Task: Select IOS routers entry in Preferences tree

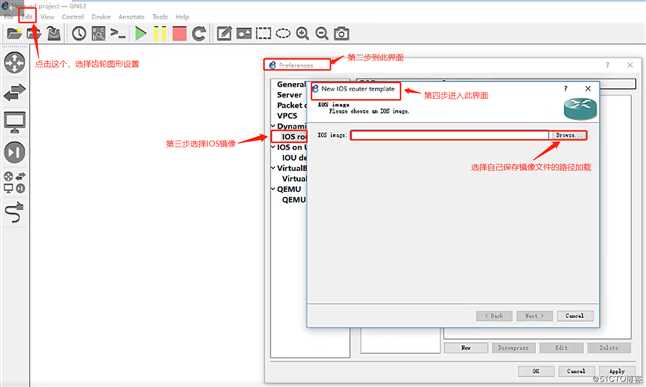Action: coord(294,136)
